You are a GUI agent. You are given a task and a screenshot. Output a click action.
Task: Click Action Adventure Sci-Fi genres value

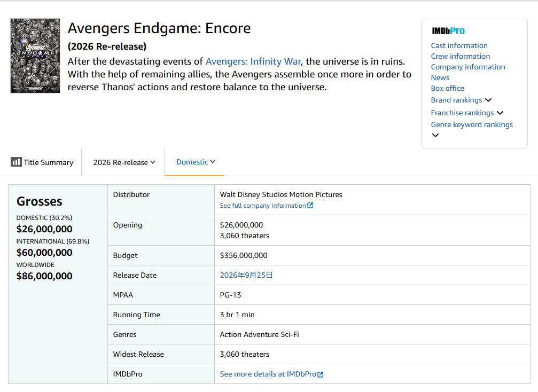[x=260, y=334]
